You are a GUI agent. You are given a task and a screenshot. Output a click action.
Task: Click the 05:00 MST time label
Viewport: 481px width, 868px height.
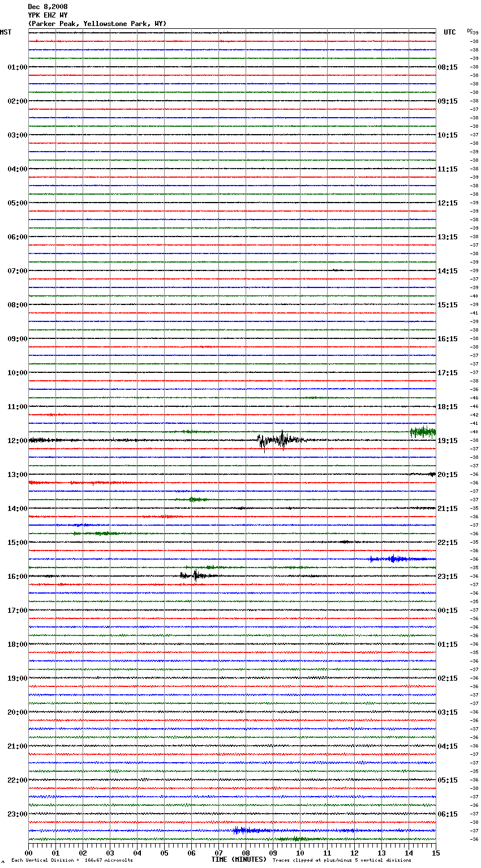pos(17,203)
